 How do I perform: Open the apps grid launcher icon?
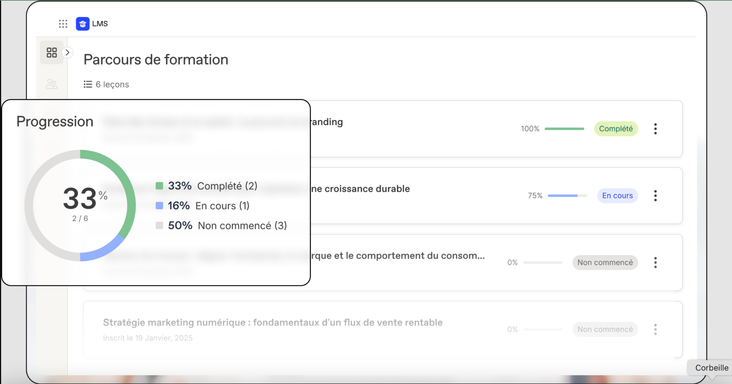[x=63, y=24]
